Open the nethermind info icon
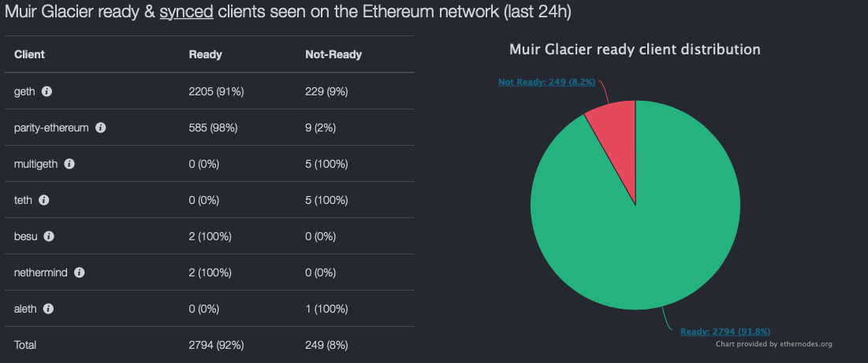The image size is (868, 363). coord(80,272)
